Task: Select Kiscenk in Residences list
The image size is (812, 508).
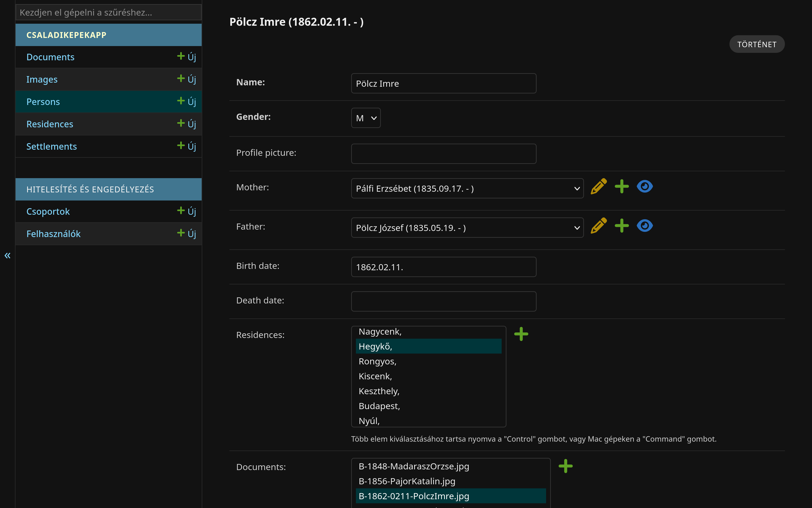Action: click(429, 376)
